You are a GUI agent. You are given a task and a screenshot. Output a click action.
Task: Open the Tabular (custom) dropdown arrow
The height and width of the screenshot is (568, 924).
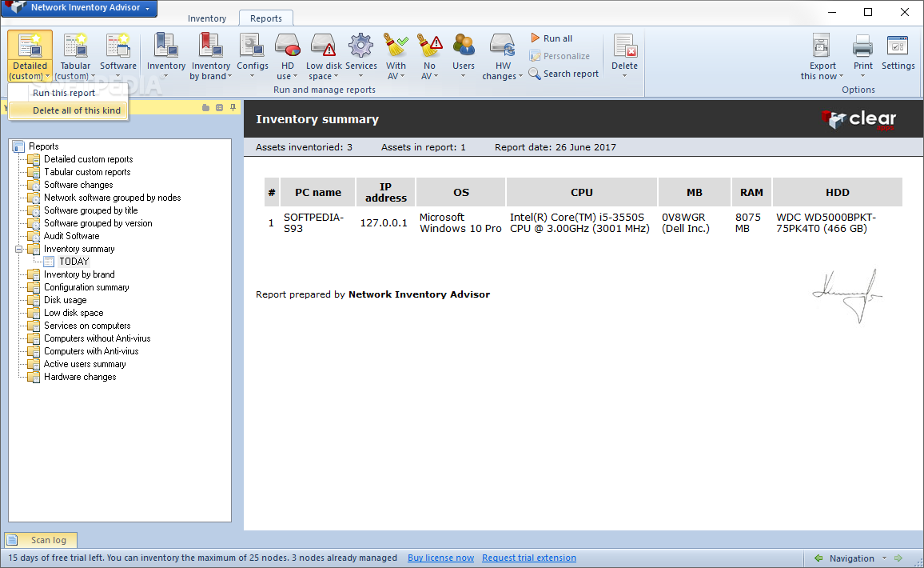(93, 77)
